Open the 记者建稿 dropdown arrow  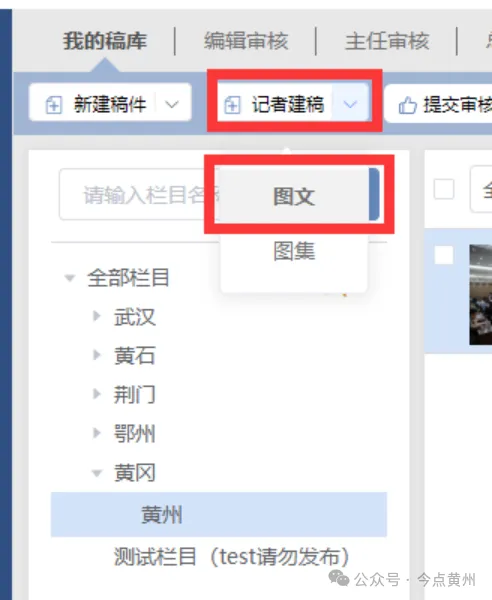point(350,104)
